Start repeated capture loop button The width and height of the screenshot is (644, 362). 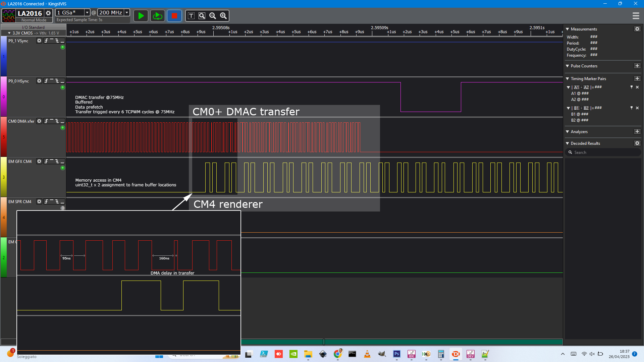pyautogui.click(x=157, y=16)
